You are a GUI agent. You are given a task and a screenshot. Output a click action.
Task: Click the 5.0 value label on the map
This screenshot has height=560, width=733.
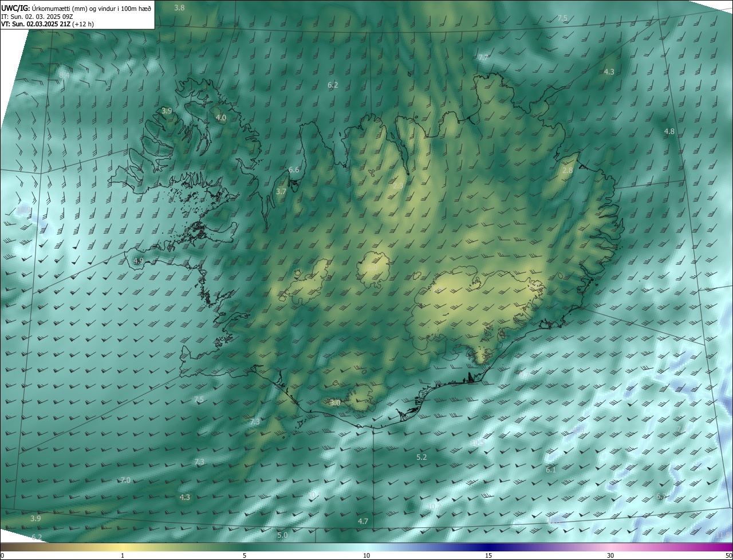tap(282, 535)
